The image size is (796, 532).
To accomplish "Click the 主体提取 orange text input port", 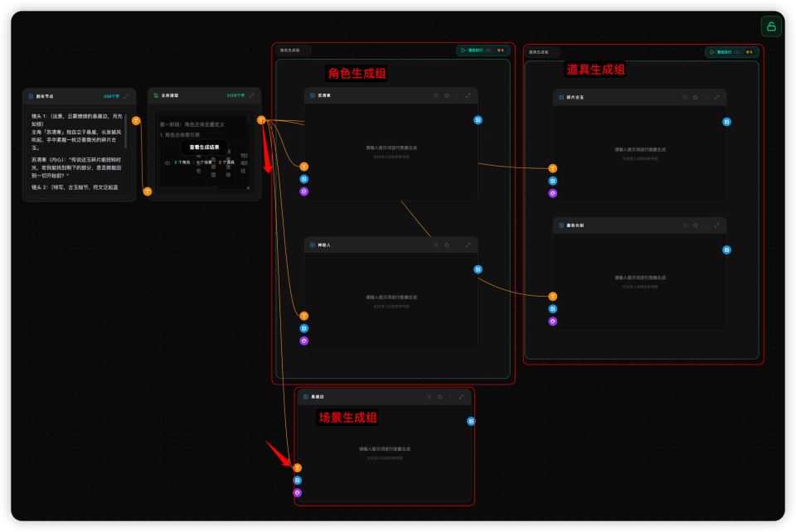I will click(148, 191).
